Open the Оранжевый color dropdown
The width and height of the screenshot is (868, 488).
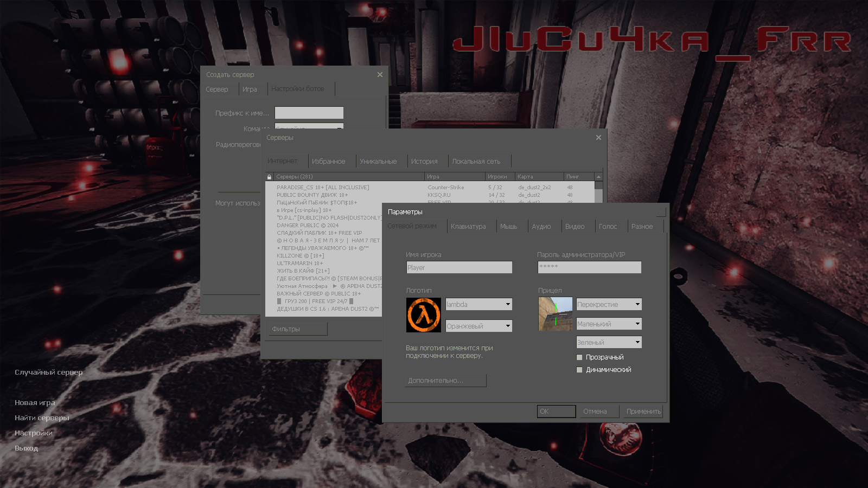click(x=508, y=326)
